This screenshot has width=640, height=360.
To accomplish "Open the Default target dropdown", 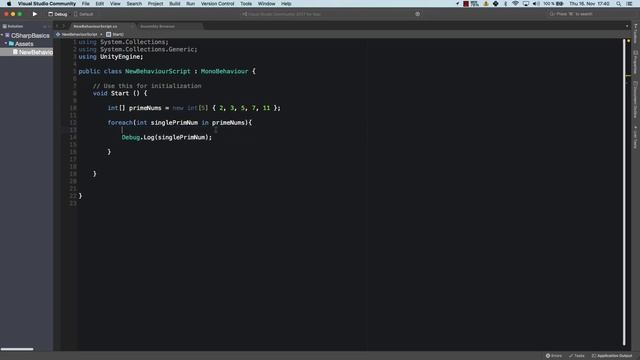I will pyautogui.click(x=84, y=14).
